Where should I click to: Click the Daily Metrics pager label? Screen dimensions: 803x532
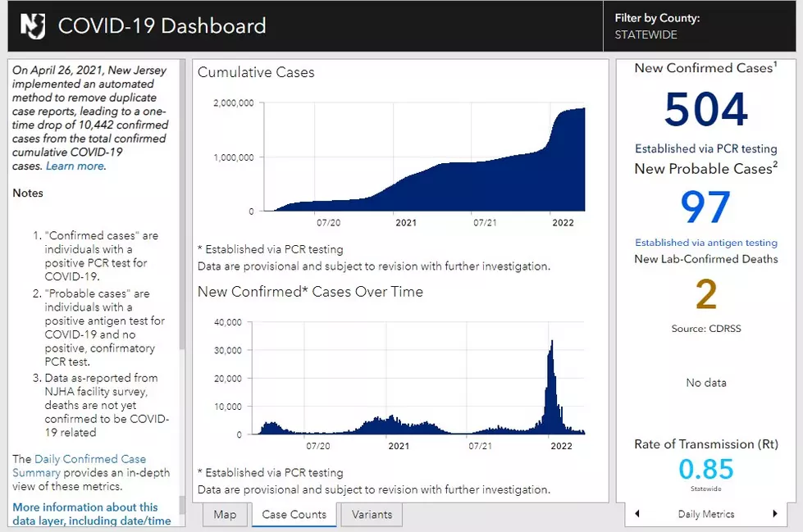(705, 514)
